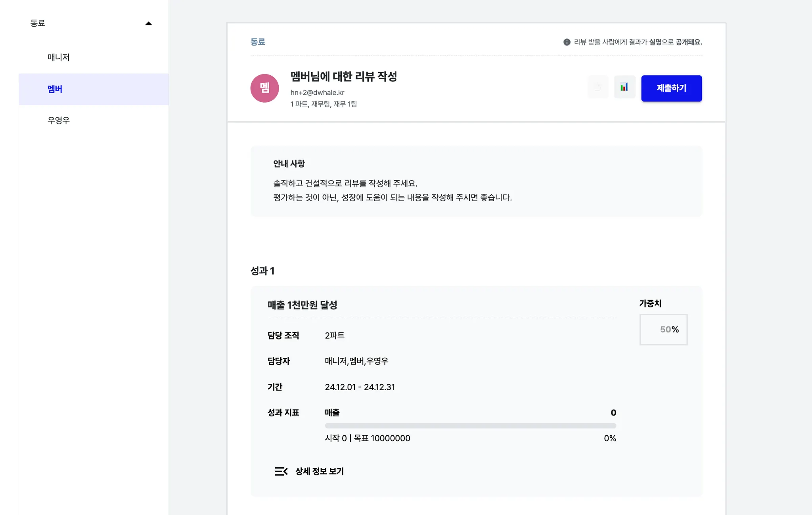This screenshot has width=812, height=515.
Task: Select 우영우 in the sidebar
Action: (x=59, y=120)
